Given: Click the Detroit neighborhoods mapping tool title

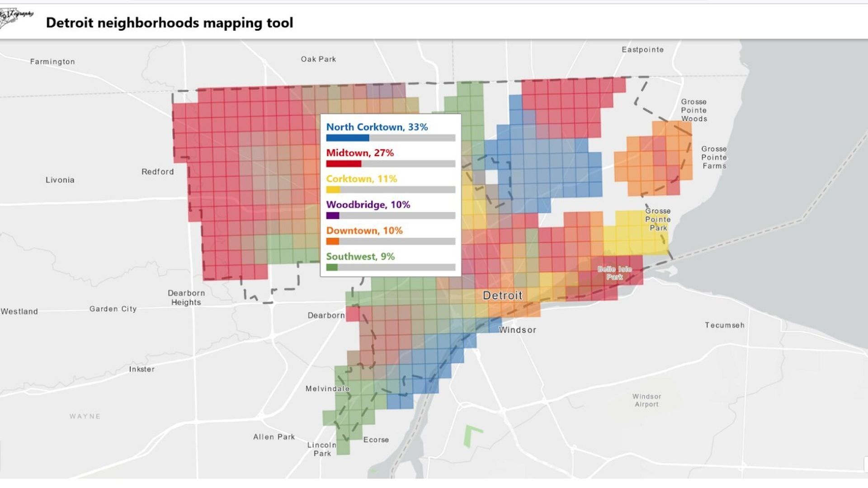Looking at the screenshot, I should tap(170, 22).
